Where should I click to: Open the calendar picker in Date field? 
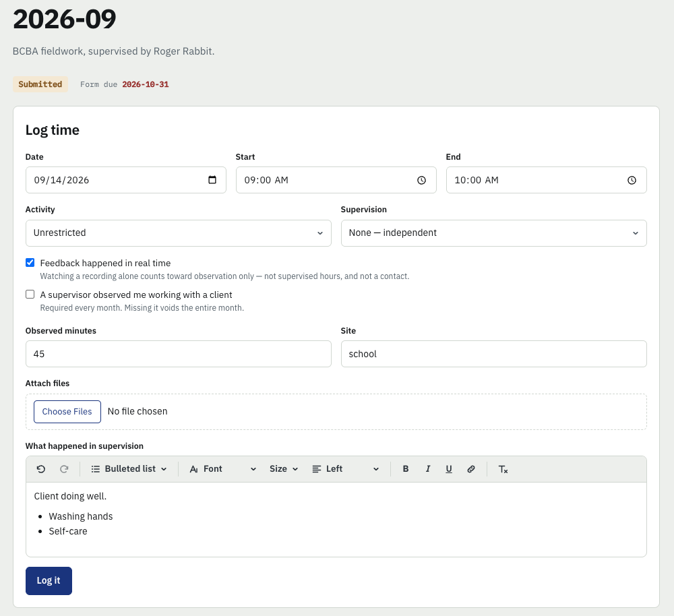tap(212, 180)
